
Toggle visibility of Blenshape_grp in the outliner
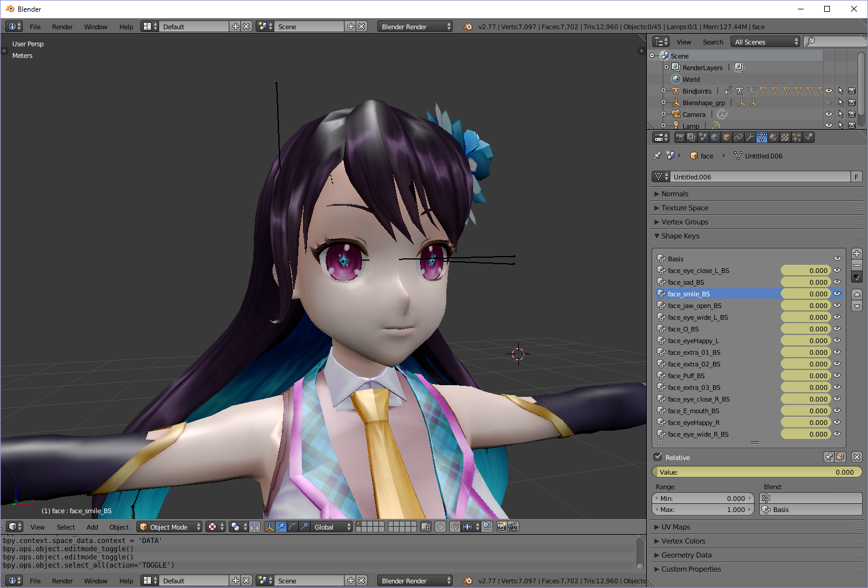click(829, 102)
